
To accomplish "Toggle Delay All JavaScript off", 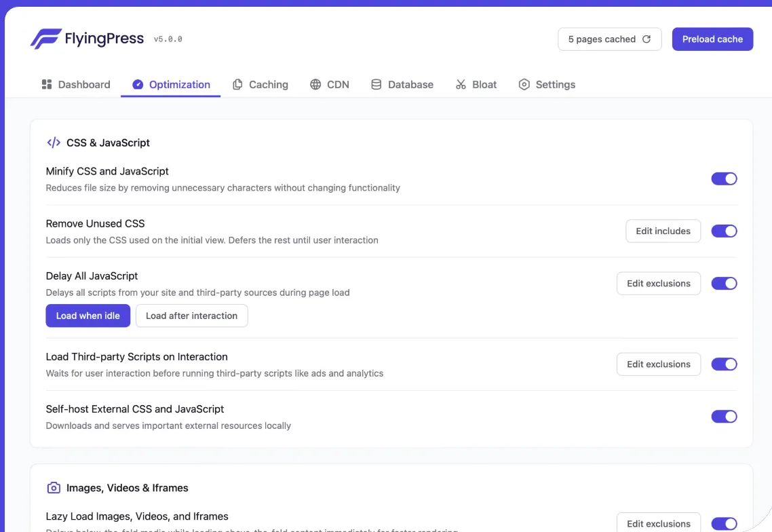I will click(725, 283).
